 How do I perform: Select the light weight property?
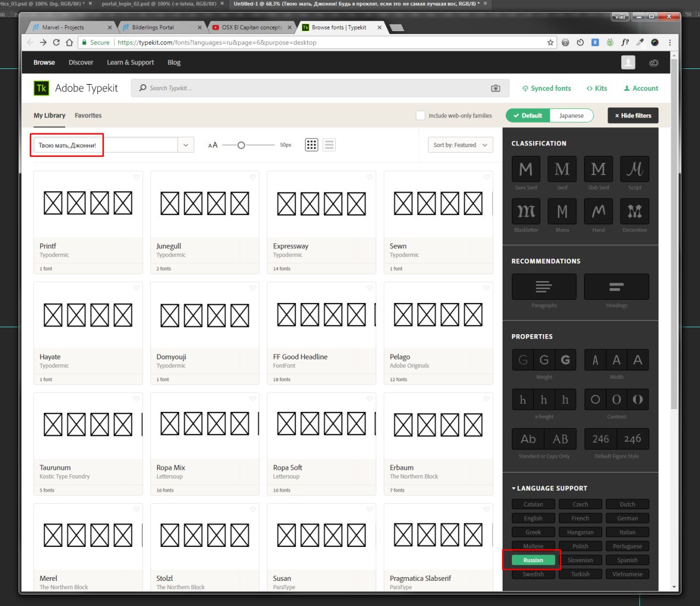[x=523, y=360]
